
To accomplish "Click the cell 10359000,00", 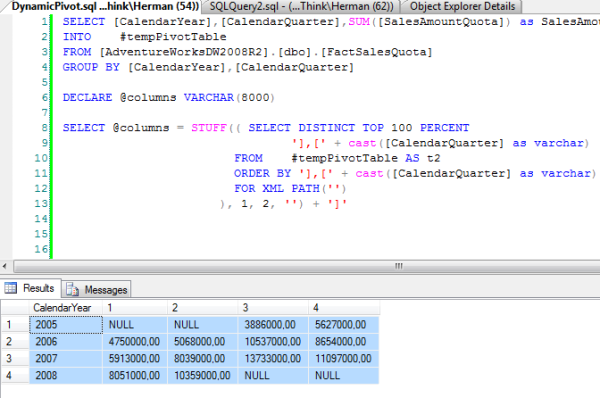I will click(x=202, y=375).
